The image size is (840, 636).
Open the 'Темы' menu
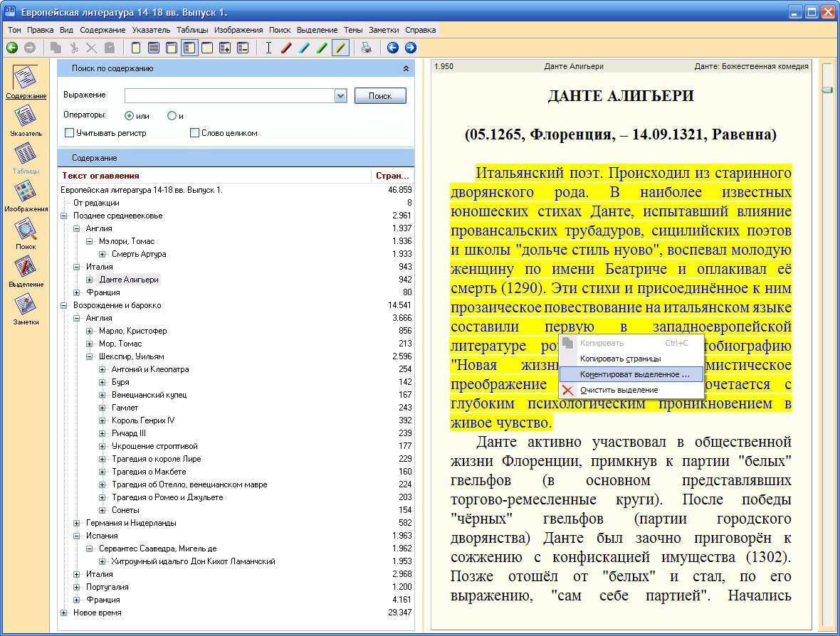353,30
